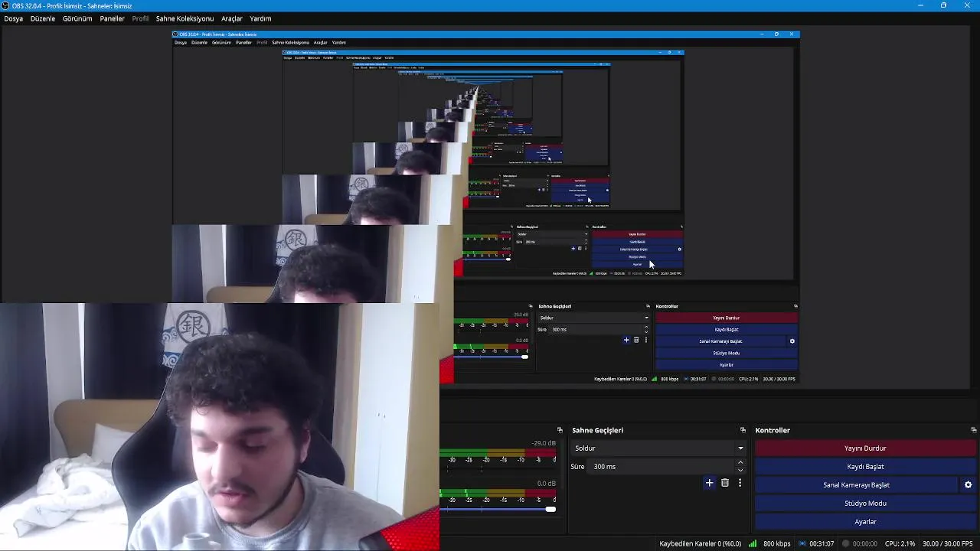Click the Kontroller panel title
Screen dimensions: 980x551
coord(773,430)
